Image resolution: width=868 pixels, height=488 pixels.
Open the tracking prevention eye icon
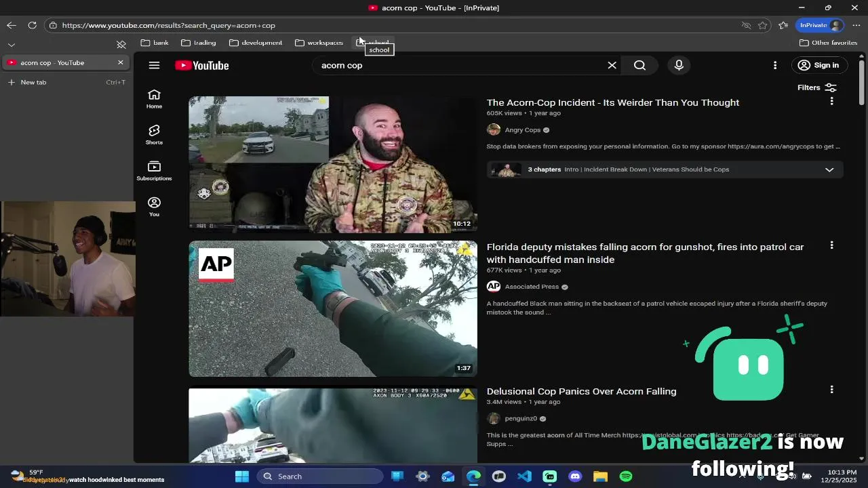tap(746, 25)
